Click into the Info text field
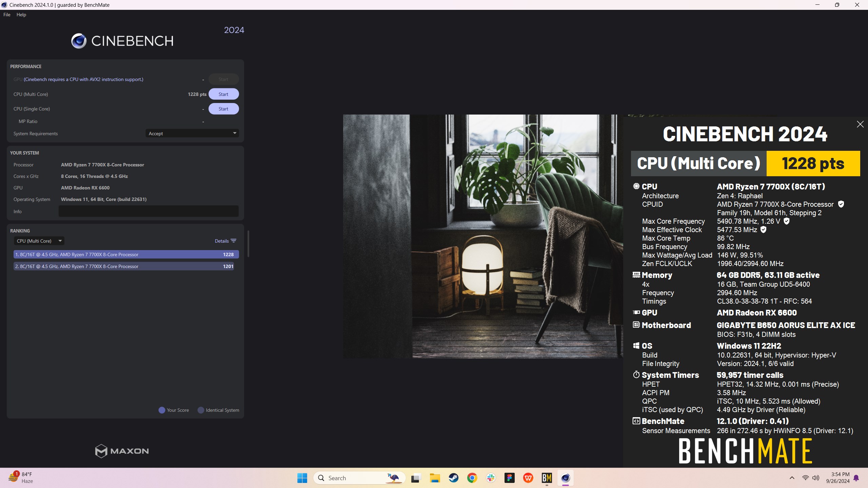The width and height of the screenshot is (868, 488). (149, 211)
